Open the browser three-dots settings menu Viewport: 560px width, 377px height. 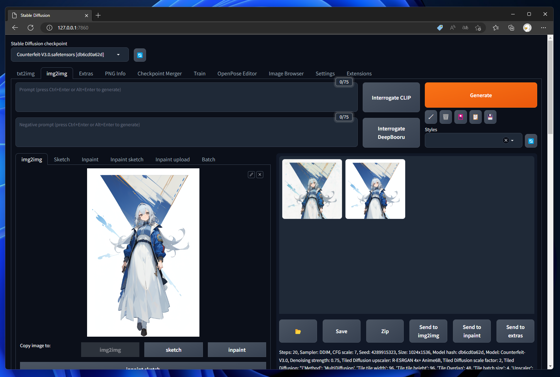[x=543, y=27]
